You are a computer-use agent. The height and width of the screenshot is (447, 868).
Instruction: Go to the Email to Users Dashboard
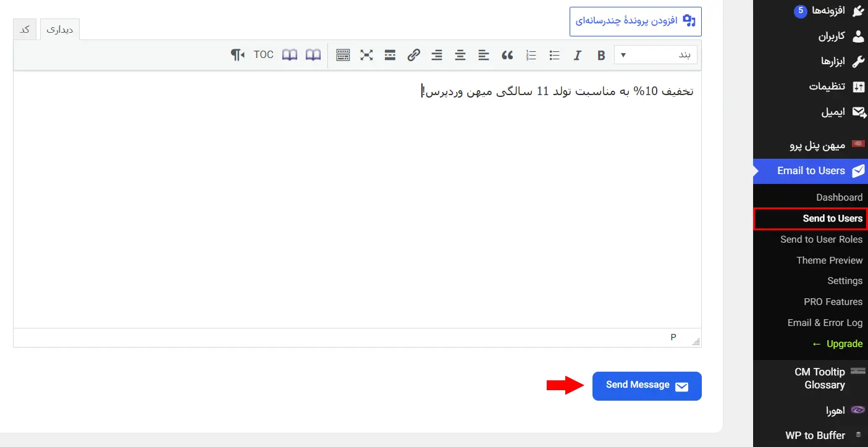click(839, 198)
